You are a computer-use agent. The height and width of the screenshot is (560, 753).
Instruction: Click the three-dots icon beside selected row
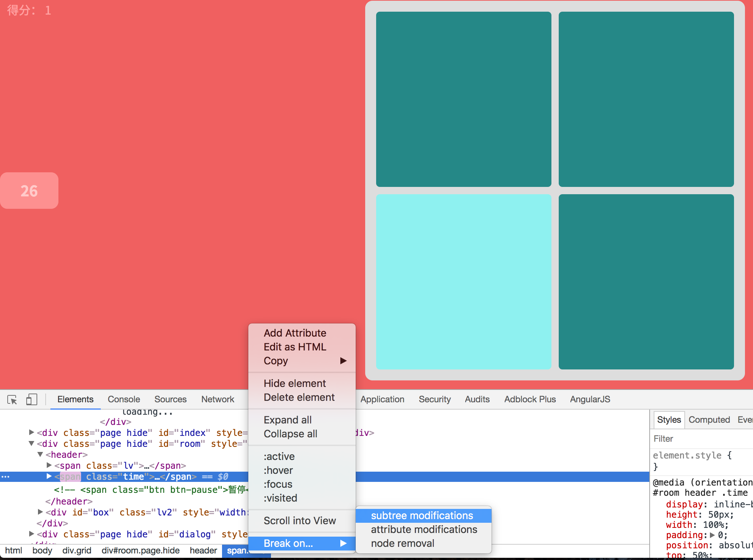click(x=5, y=477)
